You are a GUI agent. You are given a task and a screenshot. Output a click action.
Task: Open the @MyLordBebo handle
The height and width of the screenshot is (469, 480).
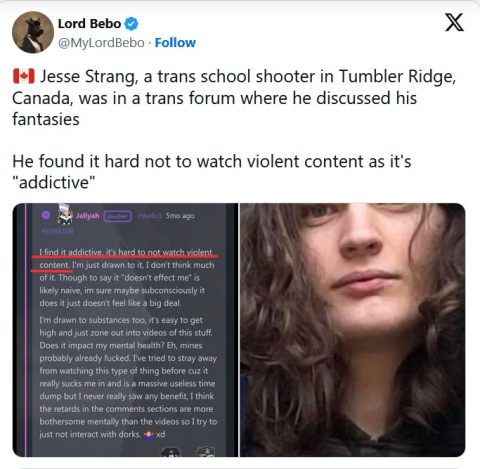click(x=101, y=43)
